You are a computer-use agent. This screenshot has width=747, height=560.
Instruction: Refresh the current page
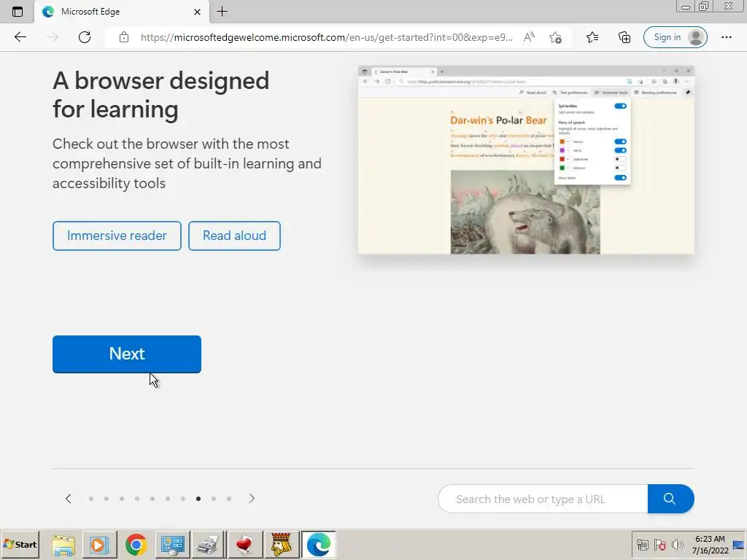tap(85, 37)
